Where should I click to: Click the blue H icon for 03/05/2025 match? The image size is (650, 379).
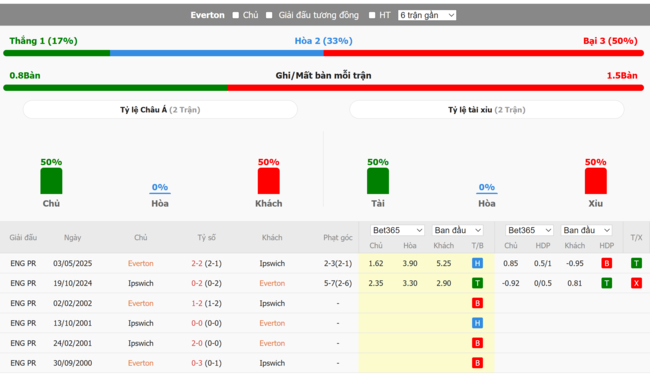click(x=477, y=263)
